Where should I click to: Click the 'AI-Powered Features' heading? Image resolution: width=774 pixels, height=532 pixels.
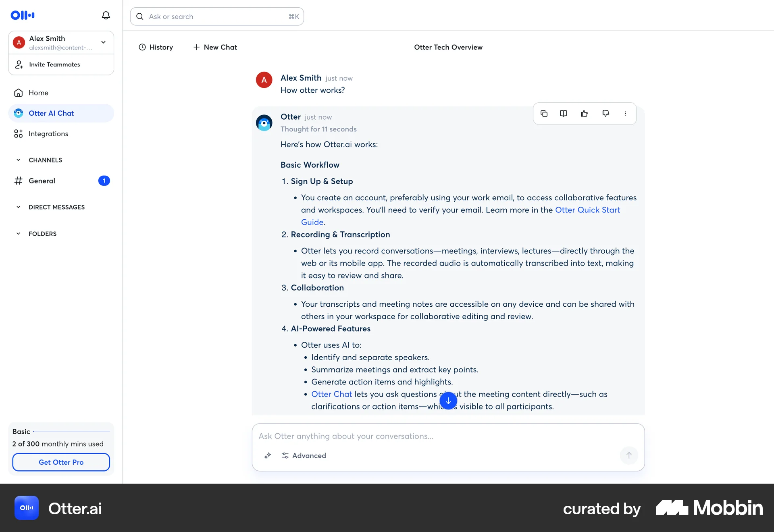(x=331, y=329)
